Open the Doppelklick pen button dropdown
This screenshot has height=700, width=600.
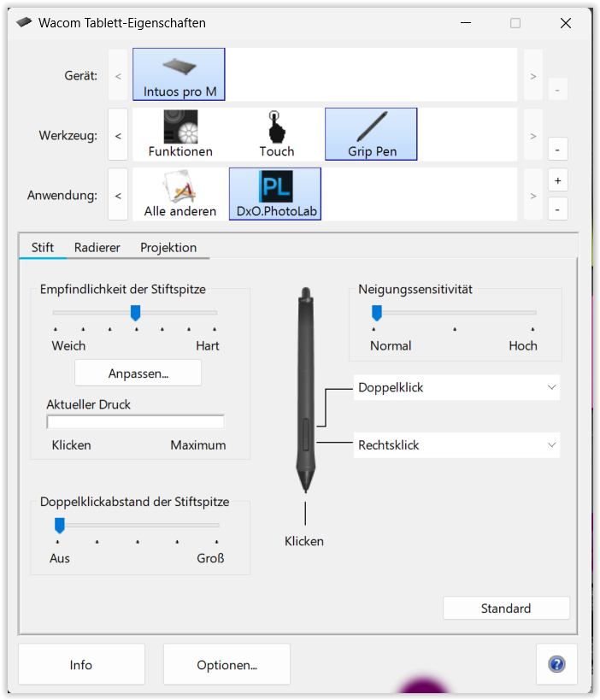pyautogui.click(x=456, y=387)
